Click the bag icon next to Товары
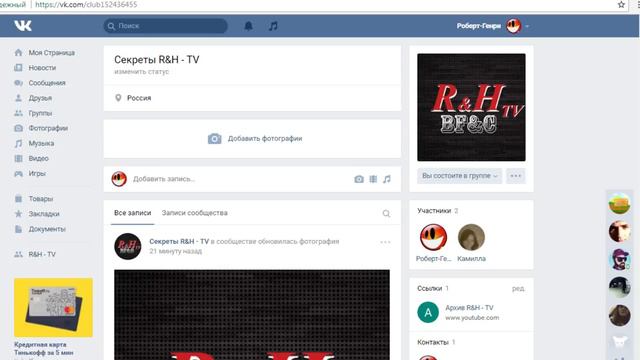 (18, 199)
